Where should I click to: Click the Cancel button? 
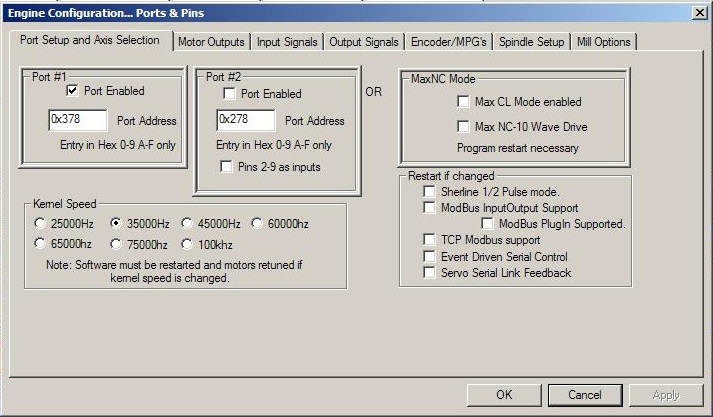[584, 395]
